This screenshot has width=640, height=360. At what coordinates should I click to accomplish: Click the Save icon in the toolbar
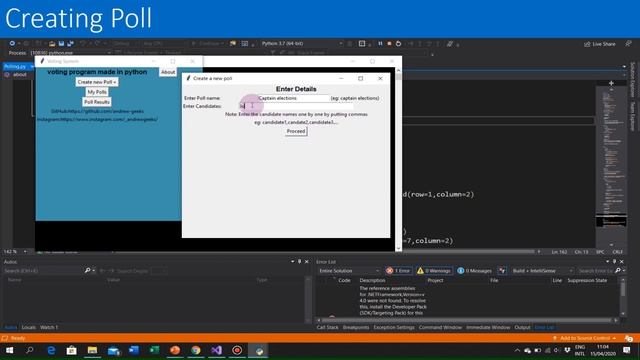pos(61,43)
